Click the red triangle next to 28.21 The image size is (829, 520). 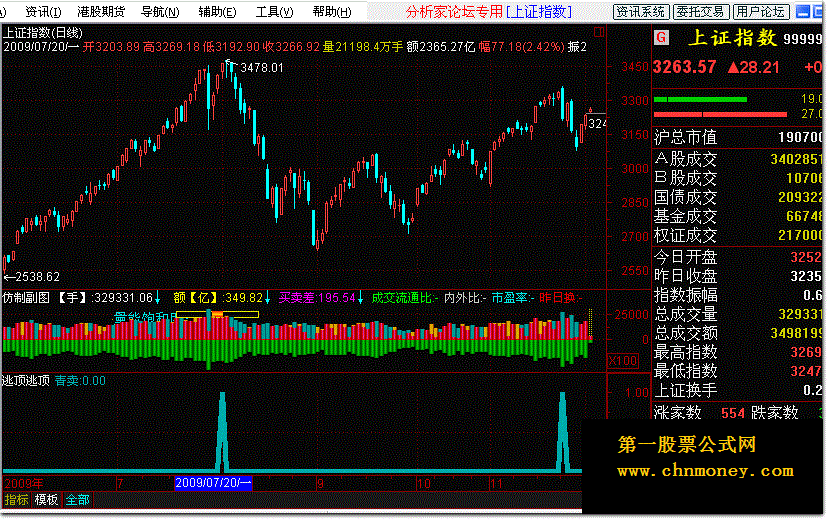[733, 67]
